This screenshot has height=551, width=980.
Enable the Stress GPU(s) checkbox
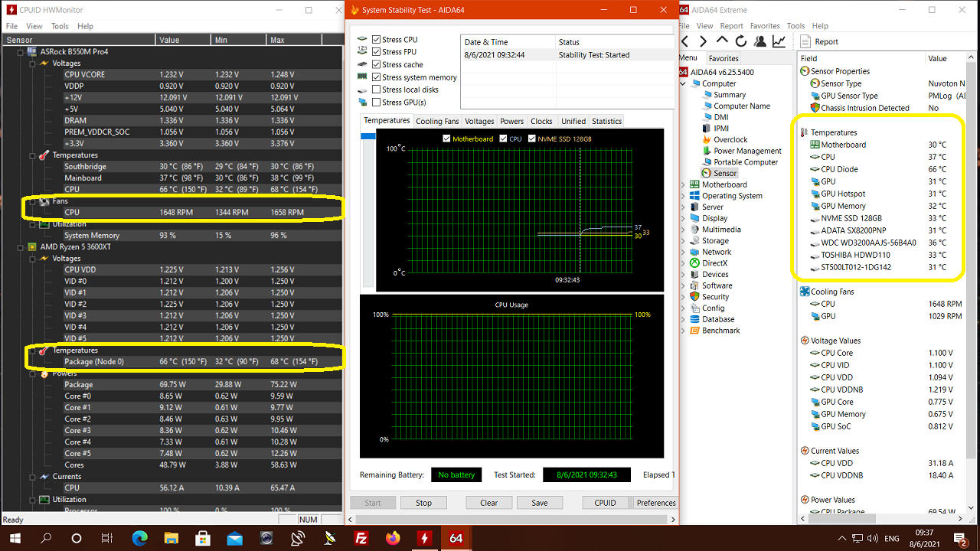pos(376,102)
